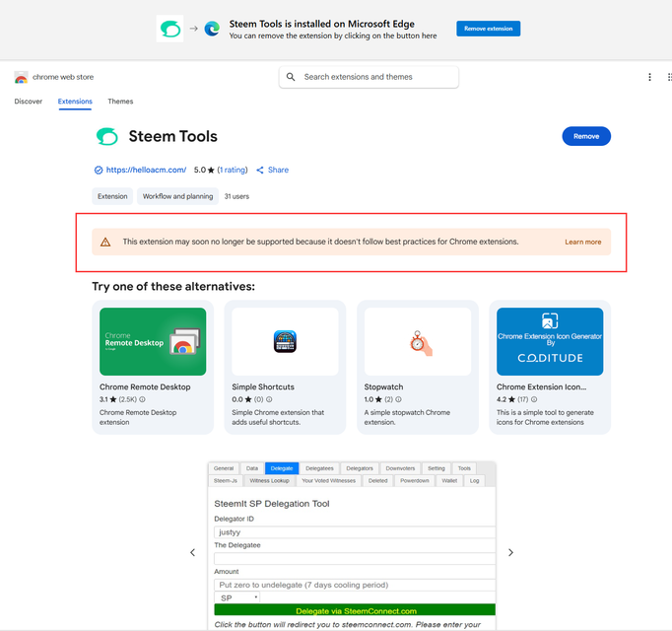Viewport: 672px width, 631px height.
Task: Open the Themes tab
Action: [120, 102]
